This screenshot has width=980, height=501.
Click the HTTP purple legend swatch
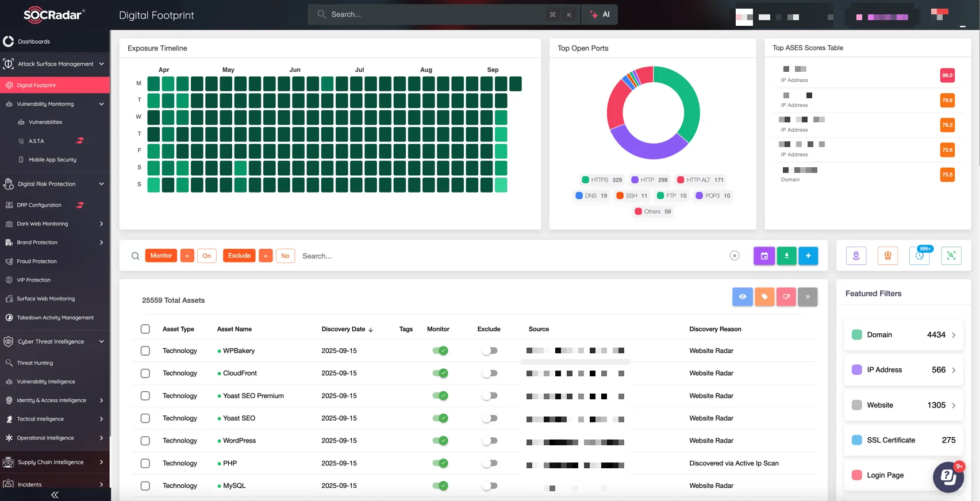click(x=635, y=180)
